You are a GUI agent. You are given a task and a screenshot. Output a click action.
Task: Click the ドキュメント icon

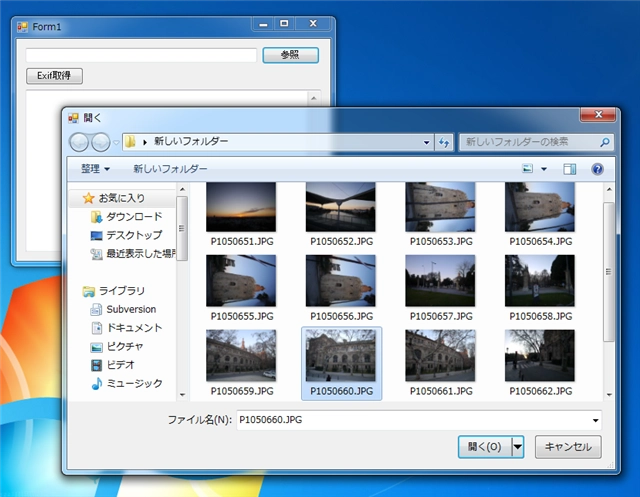(x=96, y=328)
